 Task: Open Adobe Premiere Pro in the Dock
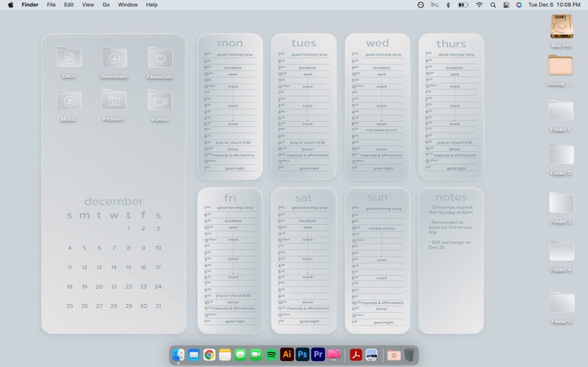318,354
